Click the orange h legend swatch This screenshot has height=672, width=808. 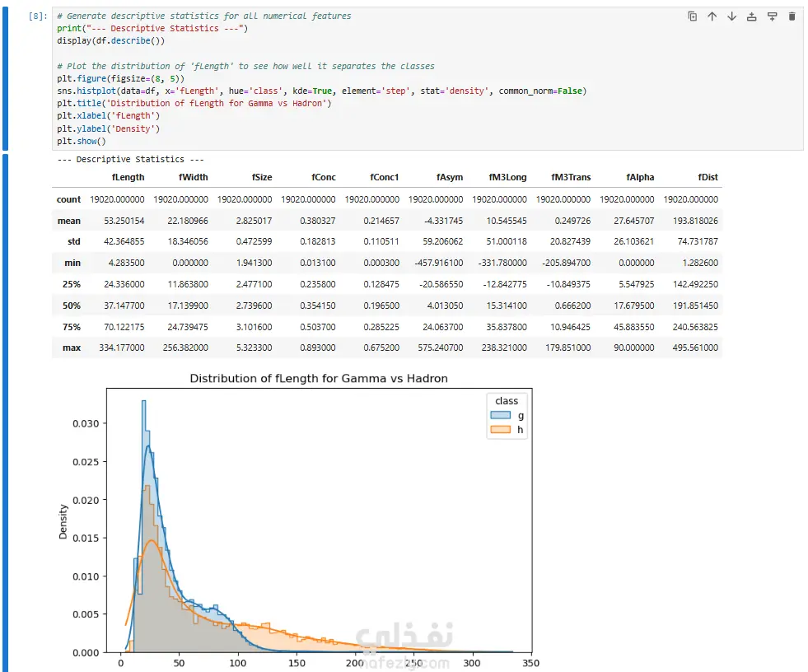pos(500,429)
